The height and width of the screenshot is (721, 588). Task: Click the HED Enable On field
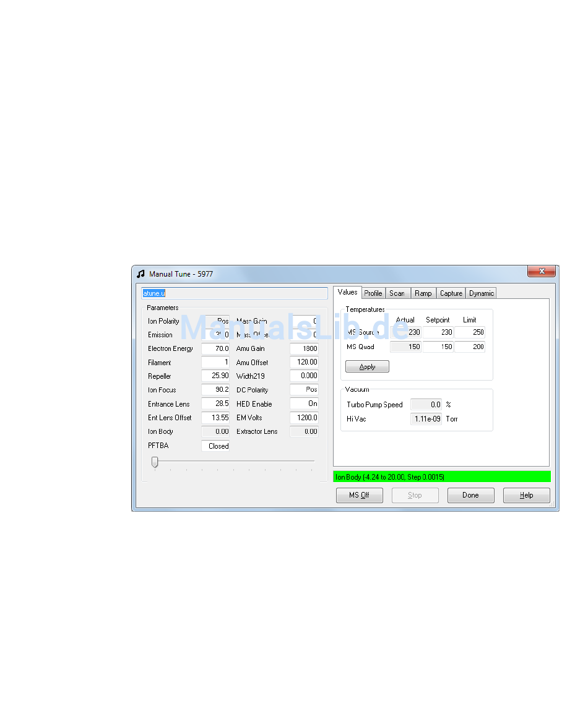[304, 404]
